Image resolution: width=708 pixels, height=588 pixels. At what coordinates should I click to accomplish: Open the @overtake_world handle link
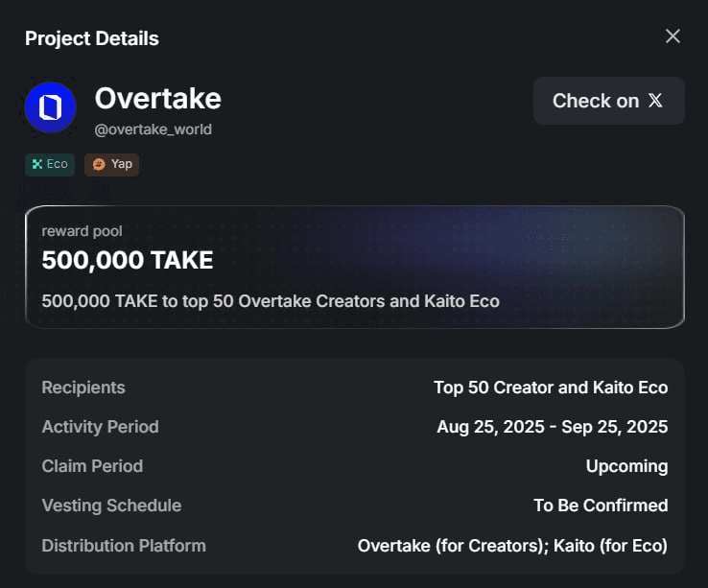click(x=153, y=129)
